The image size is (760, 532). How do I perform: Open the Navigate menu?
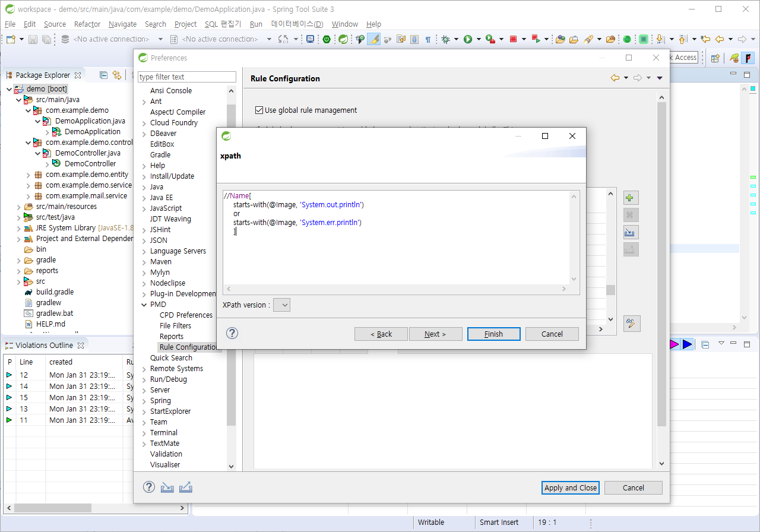(123, 24)
